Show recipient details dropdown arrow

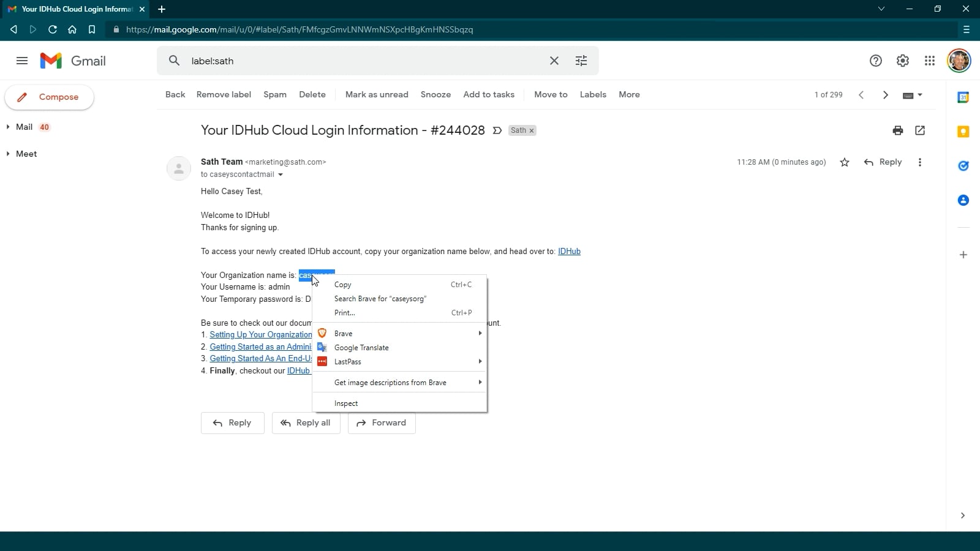point(281,175)
